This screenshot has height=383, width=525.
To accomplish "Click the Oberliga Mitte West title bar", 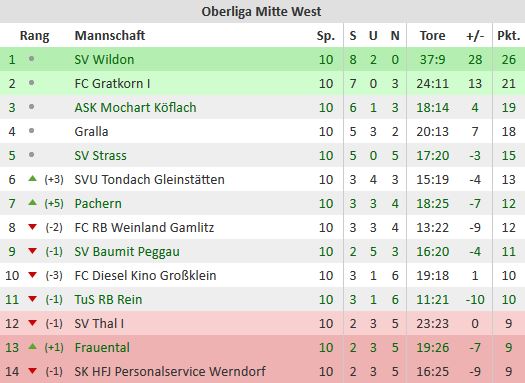I will [x=262, y=11].
